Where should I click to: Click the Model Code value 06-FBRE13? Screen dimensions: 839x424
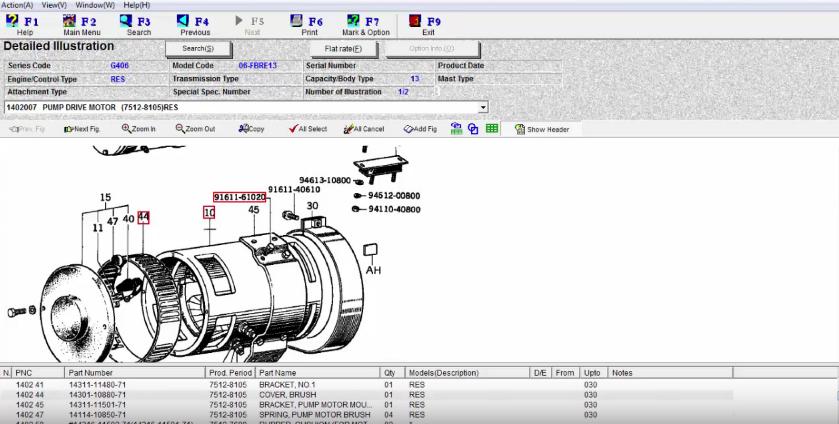tap(257, 65)
